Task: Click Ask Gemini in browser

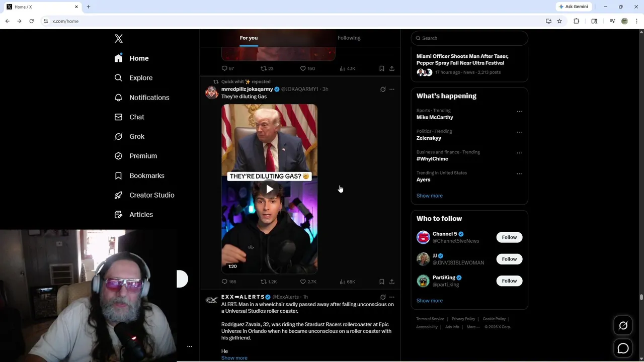Action: coord(574,7)
